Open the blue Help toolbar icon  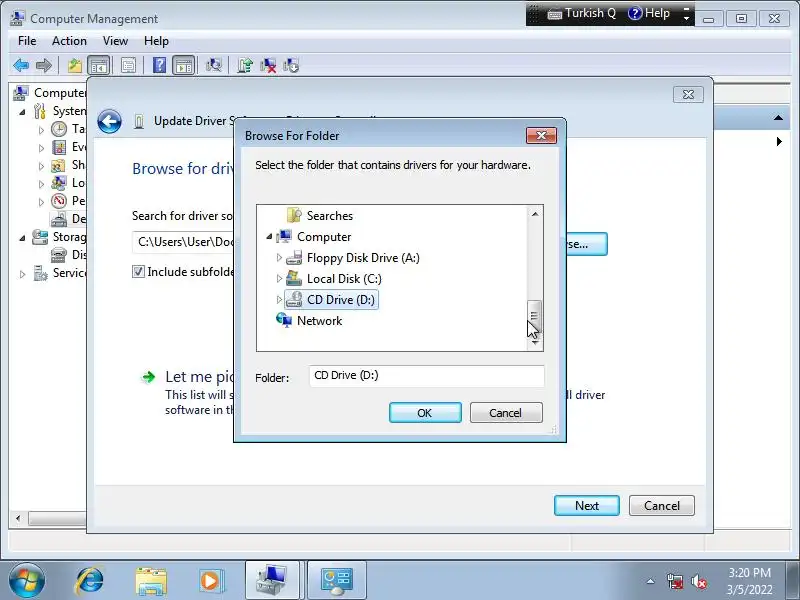[x=159, y=65]
